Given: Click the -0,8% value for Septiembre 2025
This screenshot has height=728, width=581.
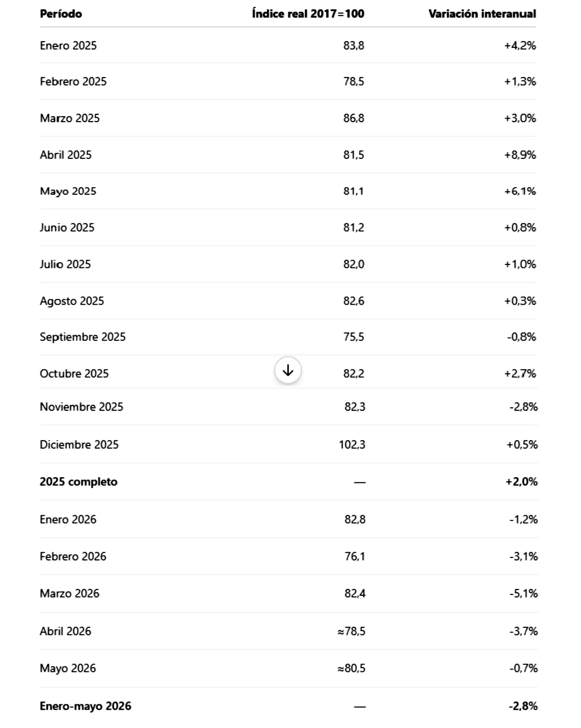Looking at the screenshot, I should [521, 337].
